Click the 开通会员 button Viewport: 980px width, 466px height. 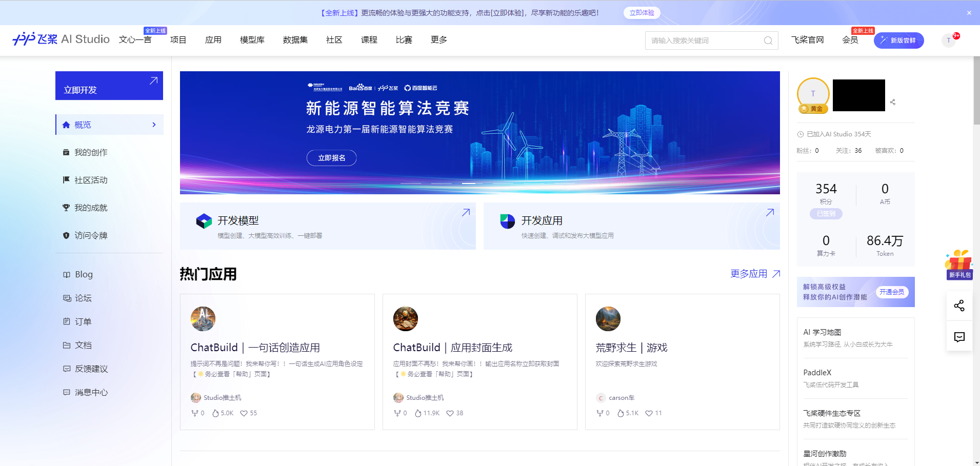point(892,292)
